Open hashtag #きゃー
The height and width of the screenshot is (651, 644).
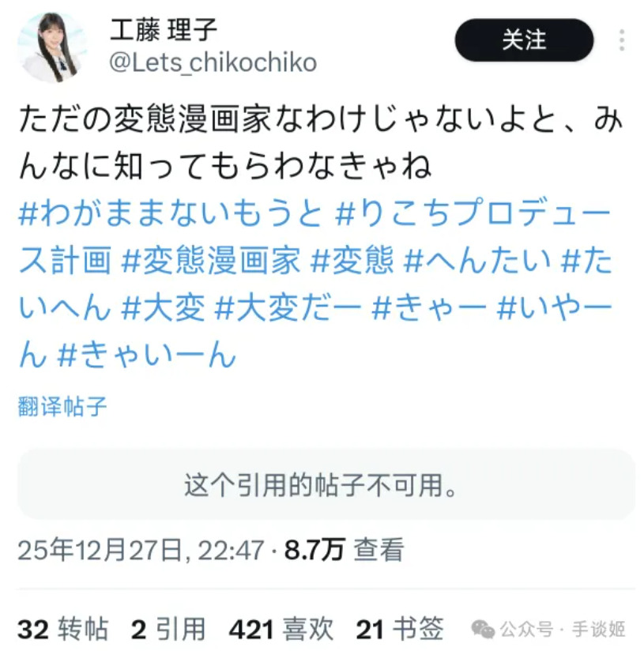coord(429,308)
